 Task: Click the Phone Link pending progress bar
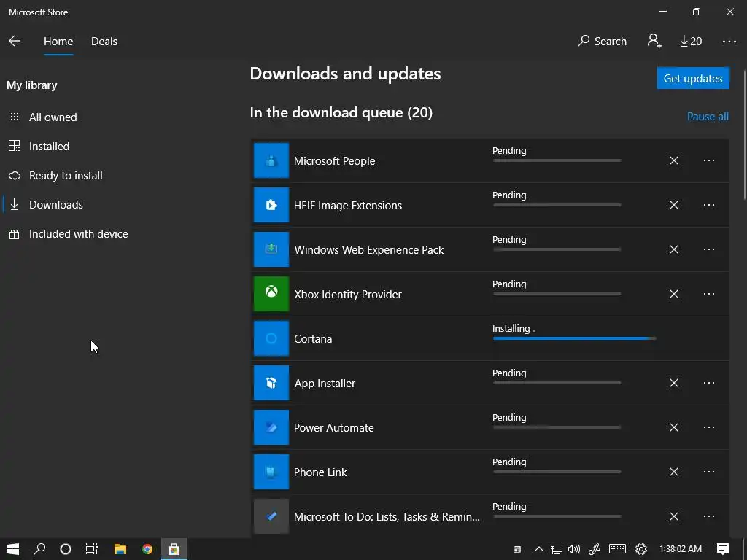click(557, 472)
